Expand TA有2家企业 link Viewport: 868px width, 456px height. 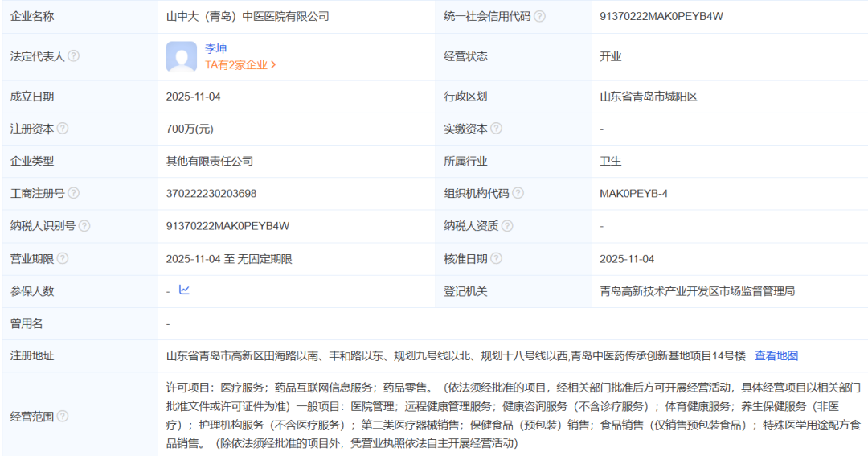tap(240, 65)
